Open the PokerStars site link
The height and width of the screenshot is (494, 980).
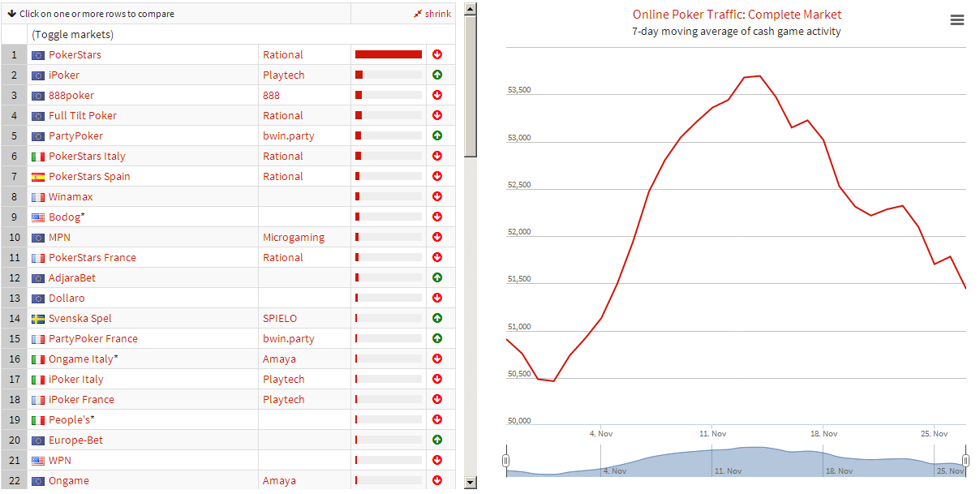tap(75, 54)
